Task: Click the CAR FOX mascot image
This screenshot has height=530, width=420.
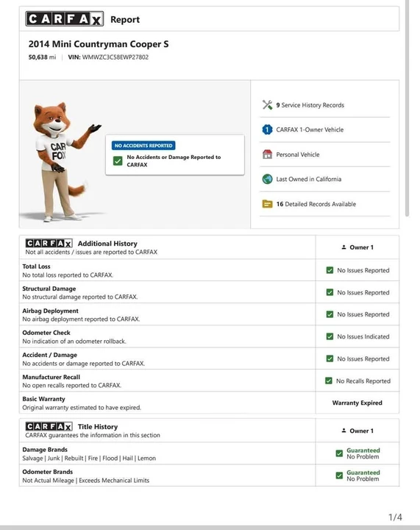Action: [62, 161]
